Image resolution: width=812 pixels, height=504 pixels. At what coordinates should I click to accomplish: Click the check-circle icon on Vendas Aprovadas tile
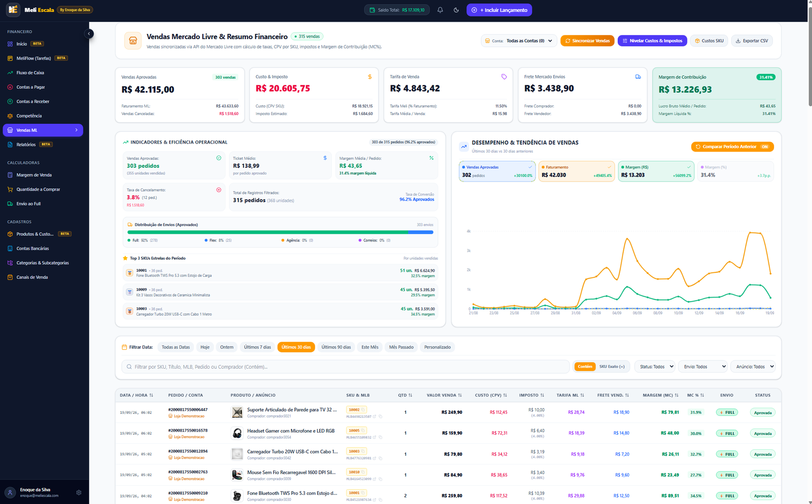coord(219,158)
